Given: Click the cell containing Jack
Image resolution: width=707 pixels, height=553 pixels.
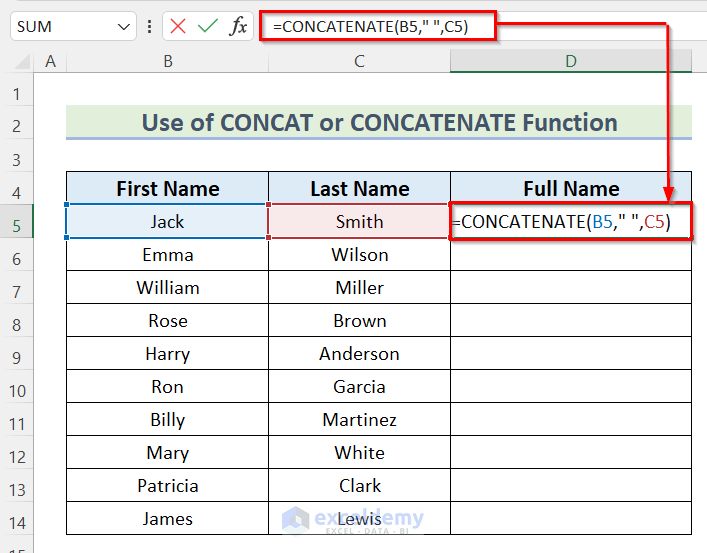Looking at the screenshot, I should [x=167, y=222].
